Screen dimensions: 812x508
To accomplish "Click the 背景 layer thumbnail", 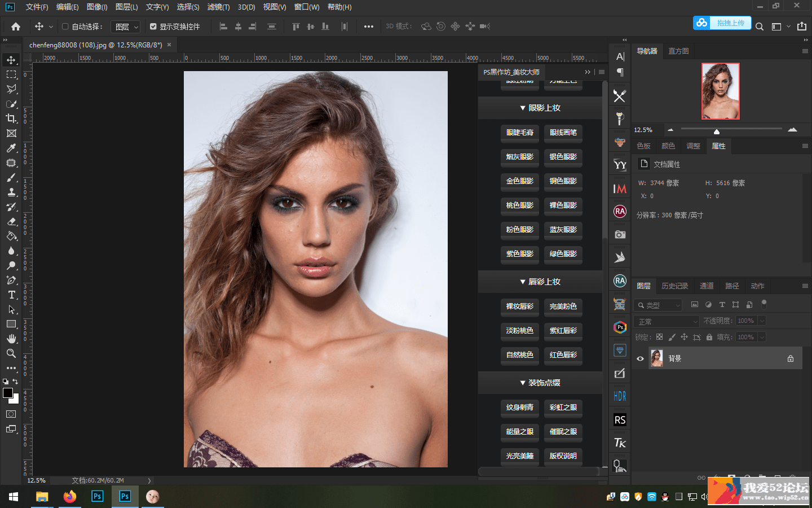I will point(657,358).
